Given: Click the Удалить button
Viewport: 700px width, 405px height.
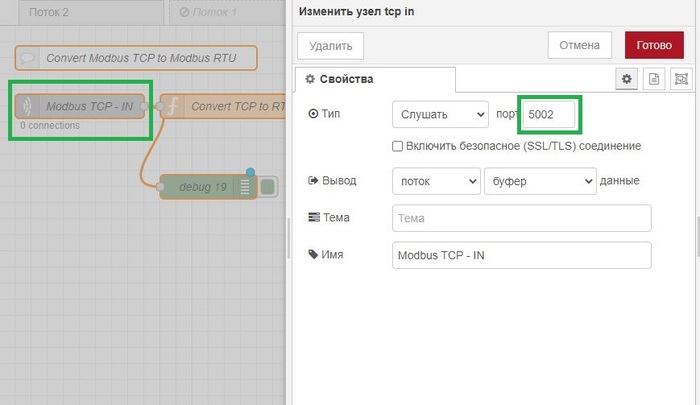Looking at the screenshot, I should click(330, 45).
